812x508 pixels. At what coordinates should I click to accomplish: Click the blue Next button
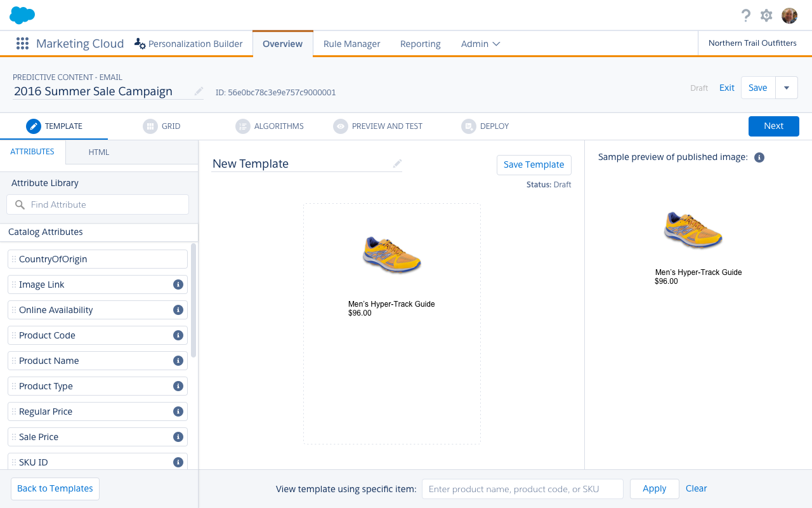click(773, 126)
